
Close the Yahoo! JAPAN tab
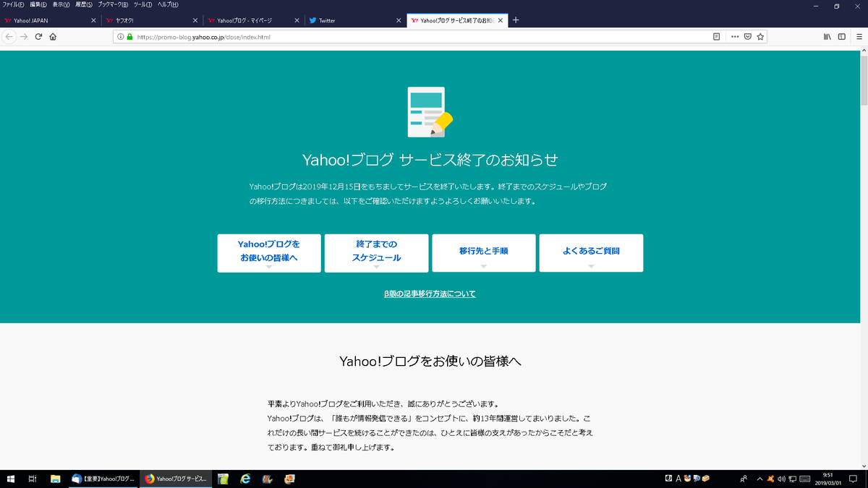[x=93, y=20]
